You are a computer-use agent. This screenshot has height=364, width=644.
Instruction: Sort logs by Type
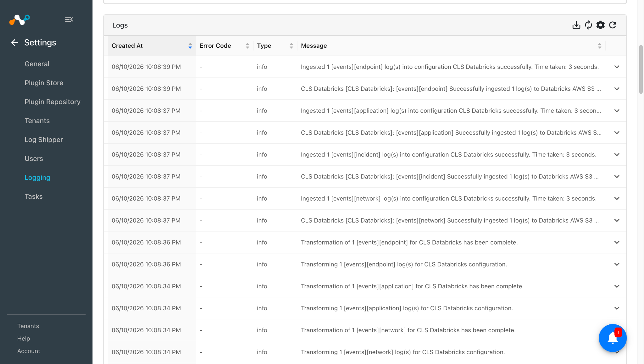(291, 46)
